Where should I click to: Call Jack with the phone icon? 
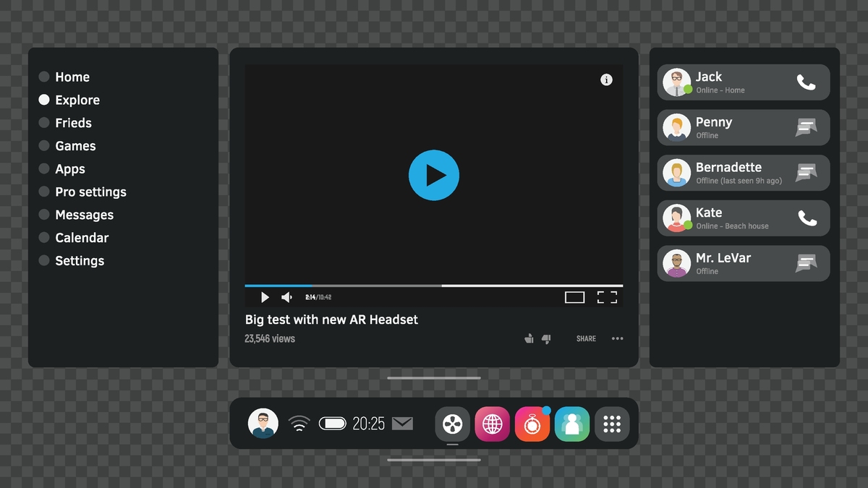(x=806, y=82)
